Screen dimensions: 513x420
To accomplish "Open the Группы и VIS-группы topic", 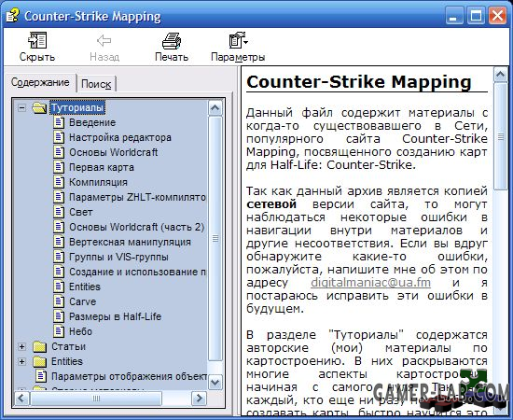I will 118,257.
